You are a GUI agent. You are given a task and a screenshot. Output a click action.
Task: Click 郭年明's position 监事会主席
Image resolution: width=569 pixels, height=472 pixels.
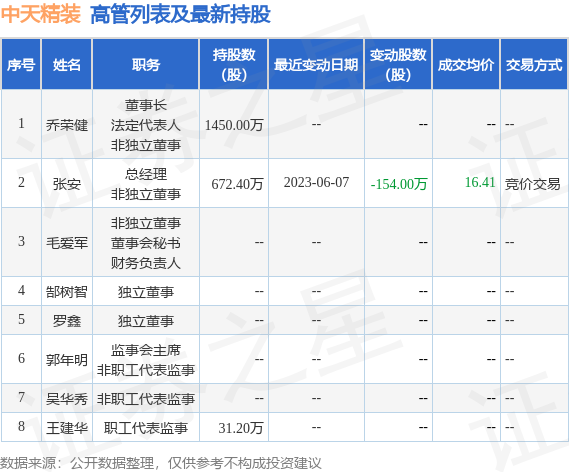pyautogui.click(x=146, y=350)
